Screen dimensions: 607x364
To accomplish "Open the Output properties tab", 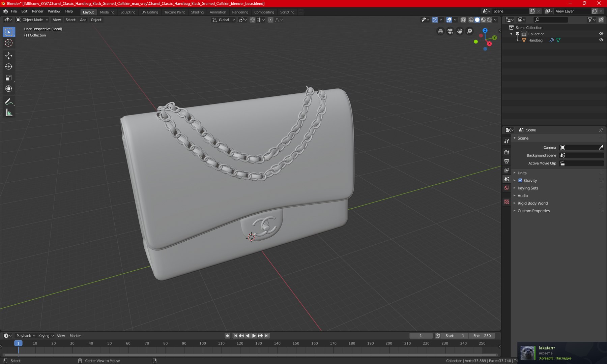I will [507, 161].
